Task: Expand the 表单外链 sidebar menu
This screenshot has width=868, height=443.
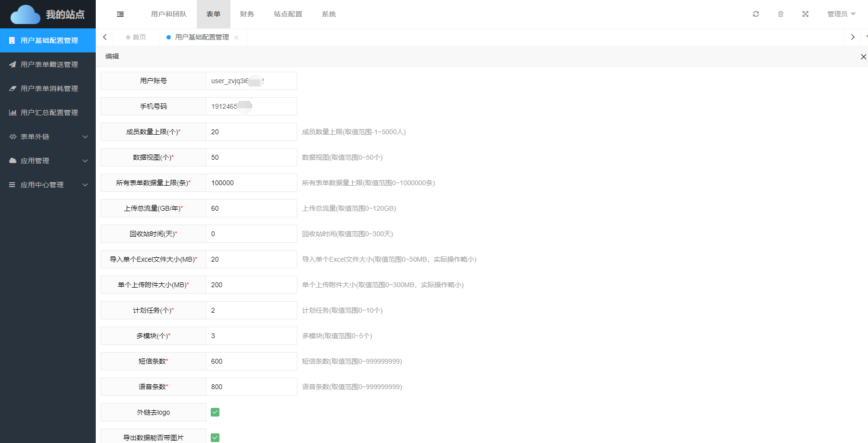Action: click(48, 137)
